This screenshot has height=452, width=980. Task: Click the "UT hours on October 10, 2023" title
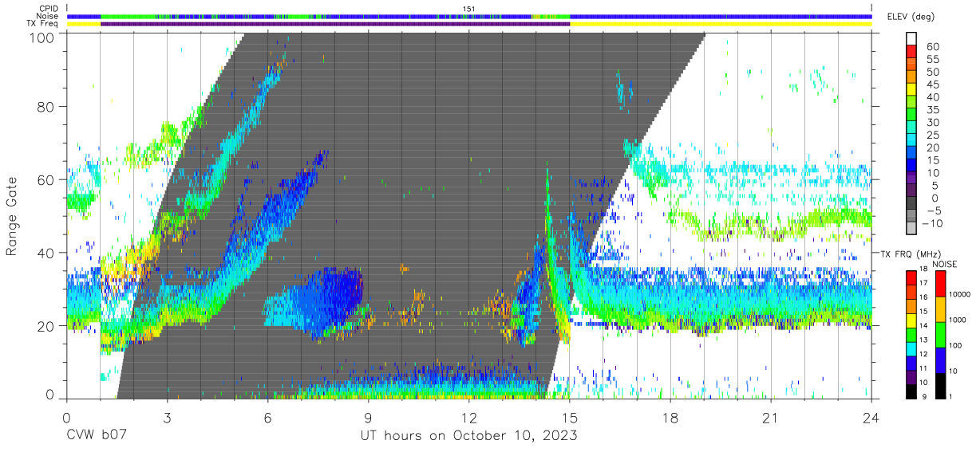coord(469,437)
